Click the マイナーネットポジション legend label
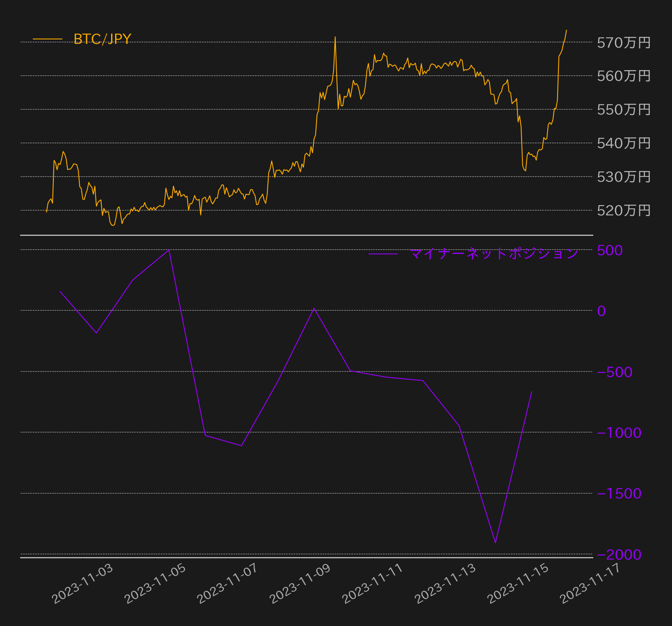The height and width of the screenshot is (626, 672). click(x=494, y=254)
